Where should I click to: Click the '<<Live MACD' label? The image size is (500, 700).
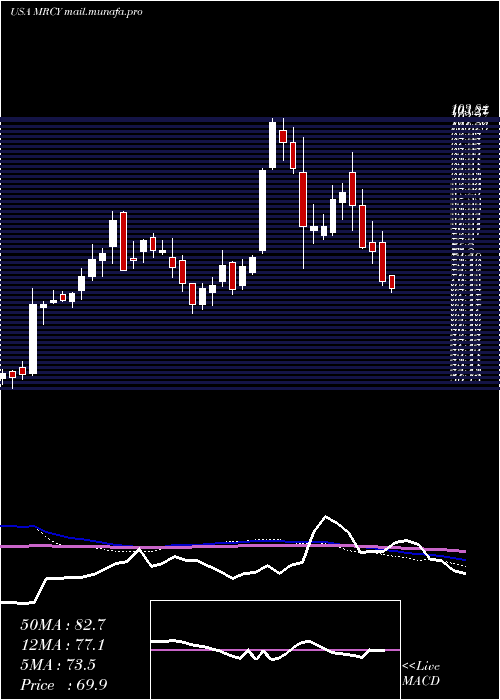click(421, 674)
